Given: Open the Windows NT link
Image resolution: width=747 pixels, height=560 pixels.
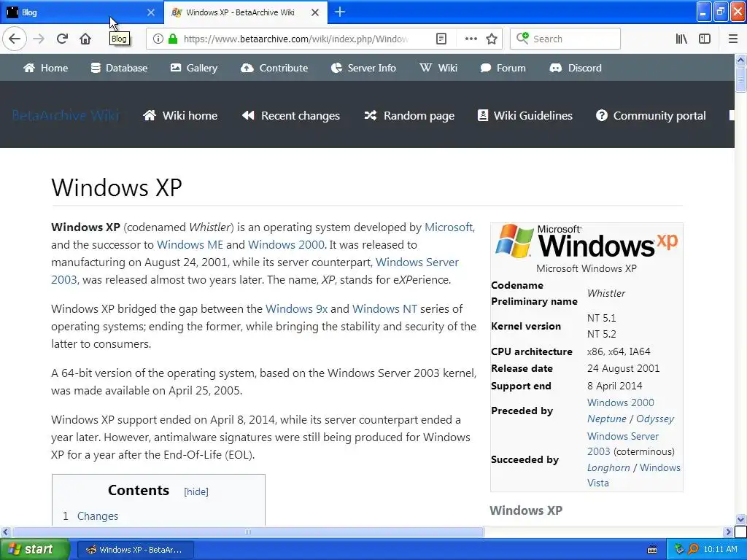Looking at the screenshot, I should (384, 309).
